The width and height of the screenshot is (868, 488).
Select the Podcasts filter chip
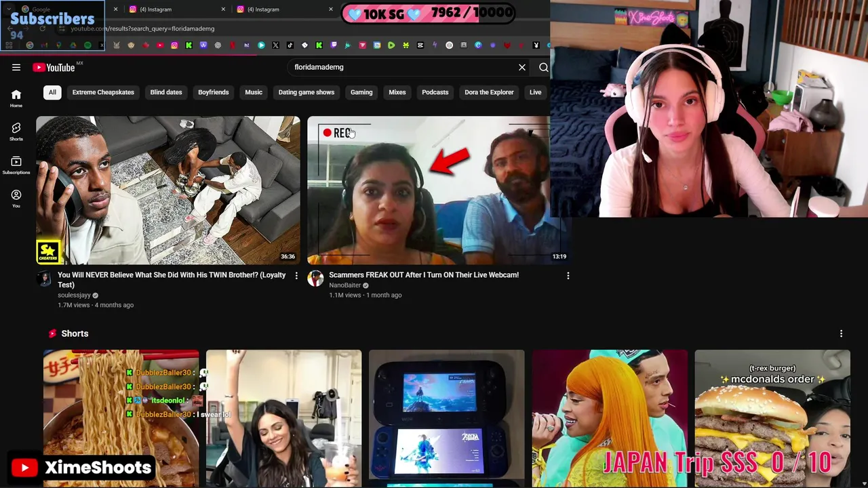tap(435, 92)
